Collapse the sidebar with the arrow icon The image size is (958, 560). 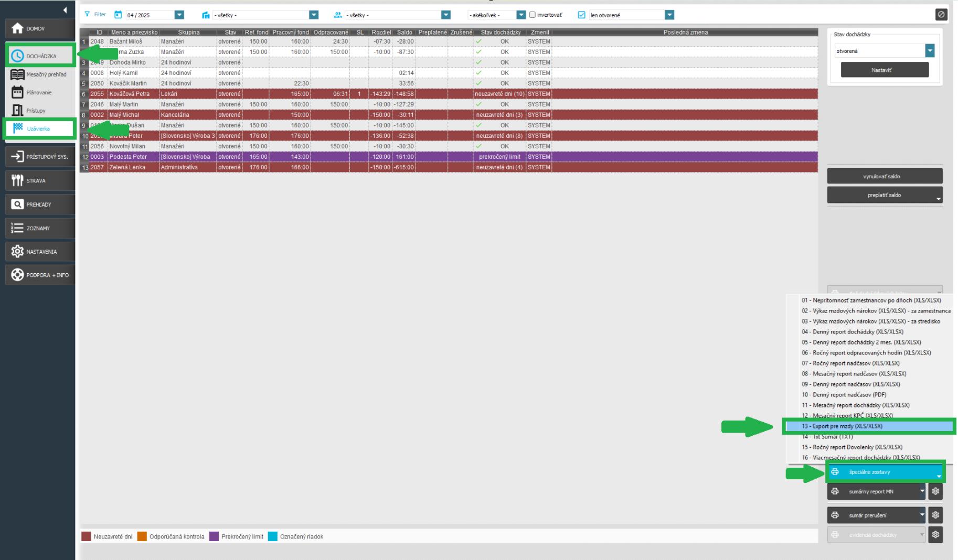pyautogui.click(x=65, y=10)
